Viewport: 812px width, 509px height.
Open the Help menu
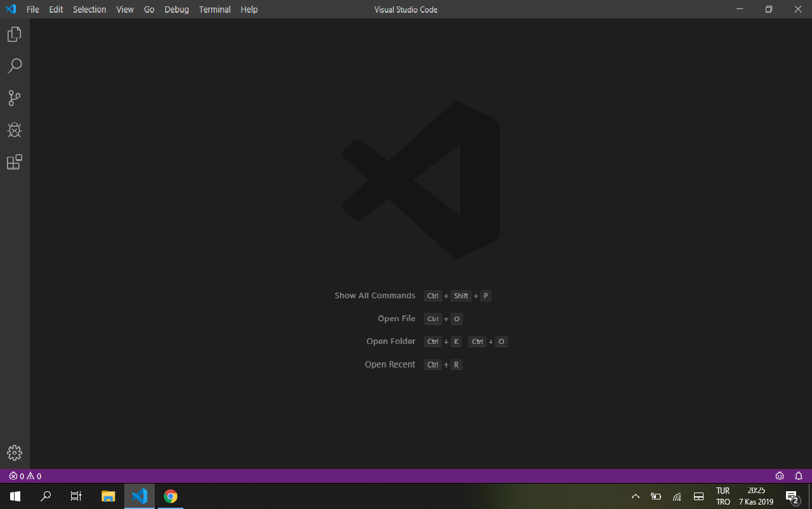click(249, 10)
